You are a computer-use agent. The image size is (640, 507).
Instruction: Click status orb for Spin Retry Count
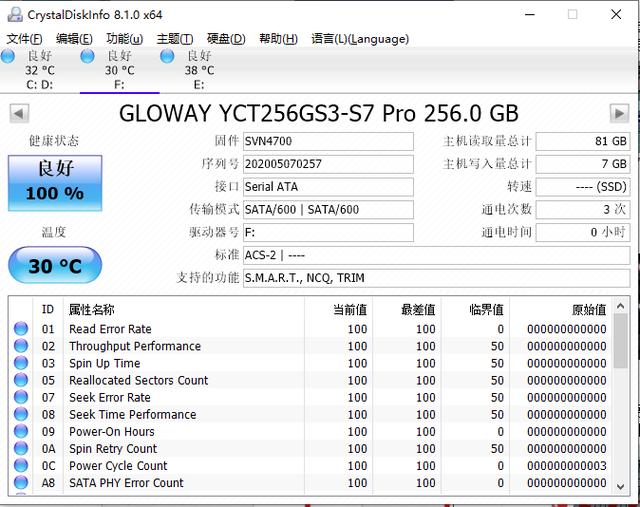click(21, 448)
